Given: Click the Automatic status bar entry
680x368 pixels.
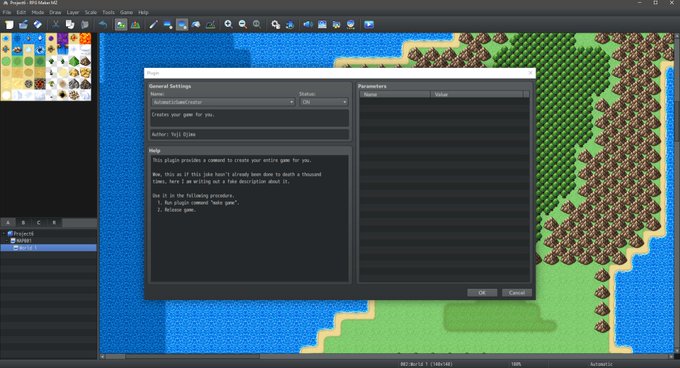Looking at the screenshot, I should pos(601,364).
